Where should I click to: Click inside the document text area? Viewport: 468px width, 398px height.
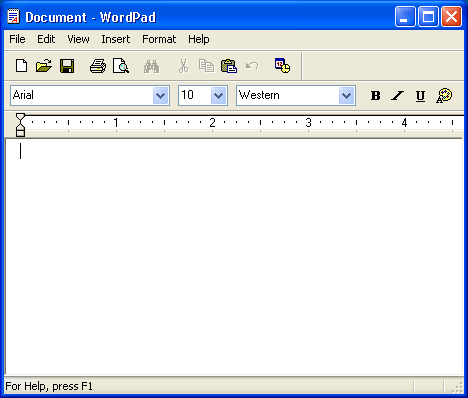coord(234,257)
